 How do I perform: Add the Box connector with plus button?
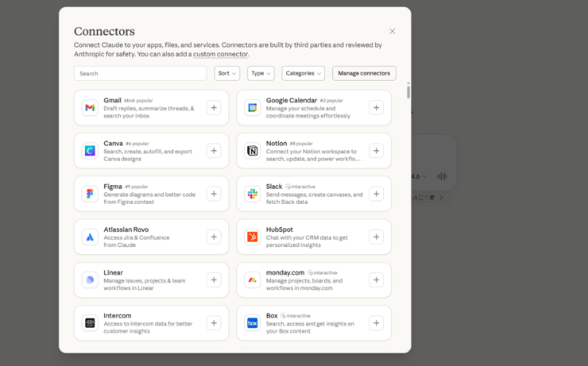(376, 323)
